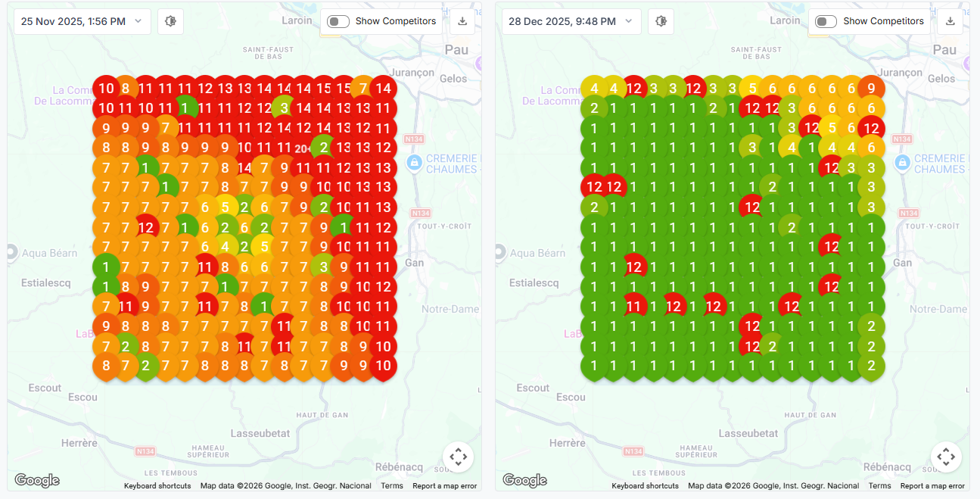Open the 28 Dec 2025 date dropdown

pyautogui.click(x=571, y=21)
